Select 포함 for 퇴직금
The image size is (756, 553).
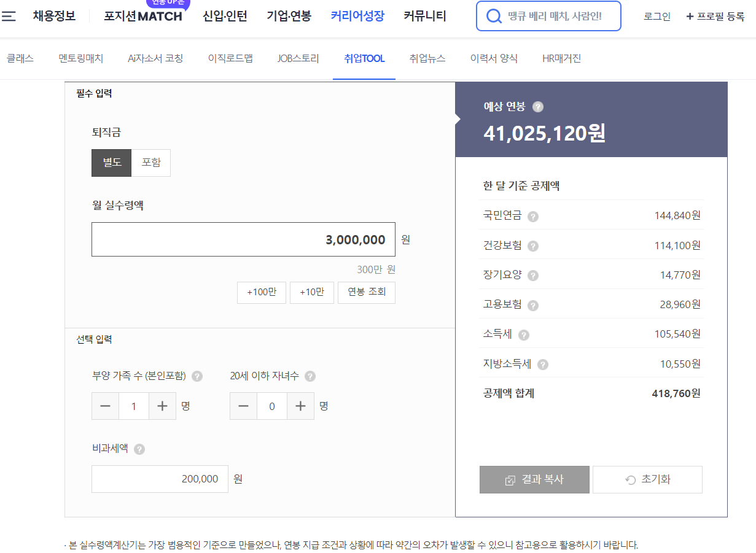coord(150,163)
